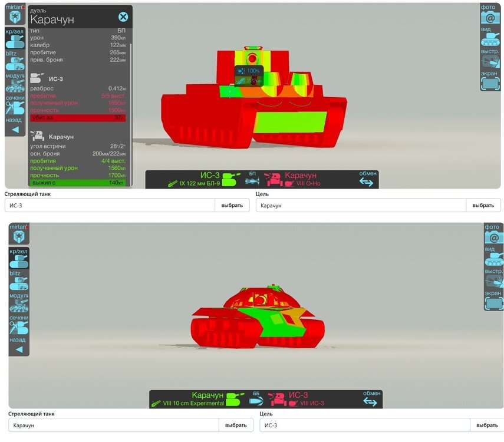
Task: Open выбрать for the lower ИС-3 target field
Action: coord(487,425)
